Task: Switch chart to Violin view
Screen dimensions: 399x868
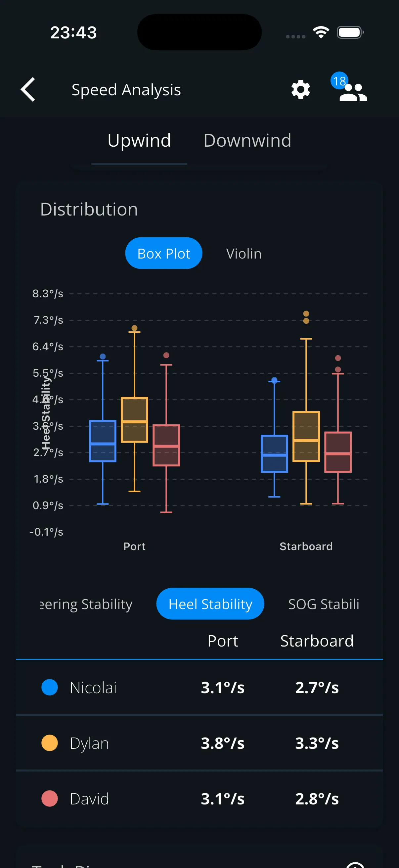Action: tap(244, 253)
